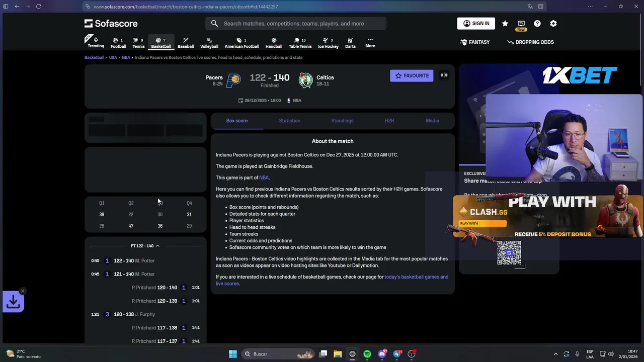
Task: Switch to the Statistics tab
Action: click(289, 121)
